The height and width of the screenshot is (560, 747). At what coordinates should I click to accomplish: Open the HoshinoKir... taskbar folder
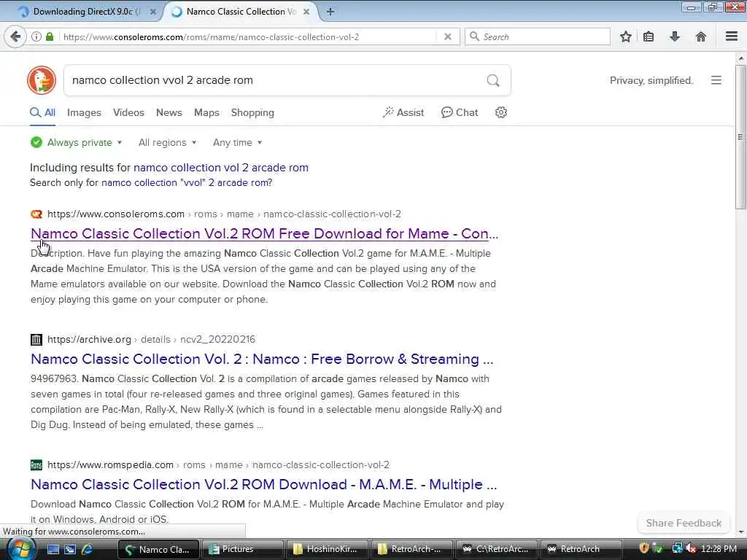click(x=328, y=550)
